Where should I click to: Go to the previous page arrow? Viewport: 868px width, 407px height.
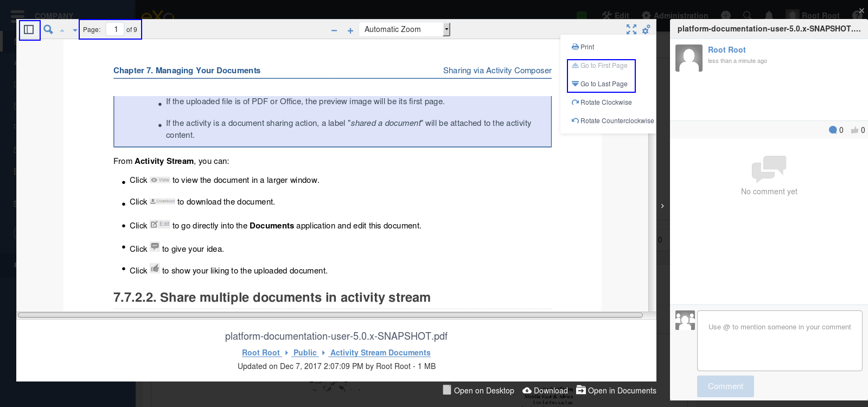click(62, 30)
